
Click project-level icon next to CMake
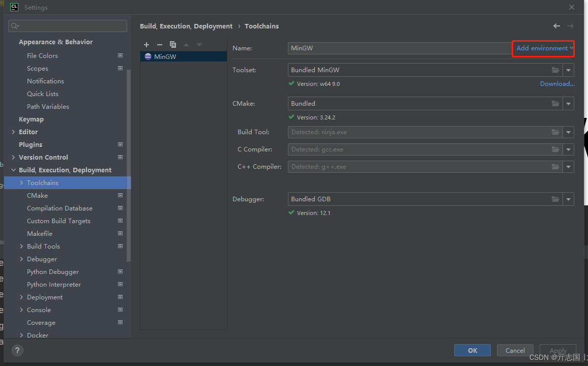pyautogui.click(x=121, y=195)
